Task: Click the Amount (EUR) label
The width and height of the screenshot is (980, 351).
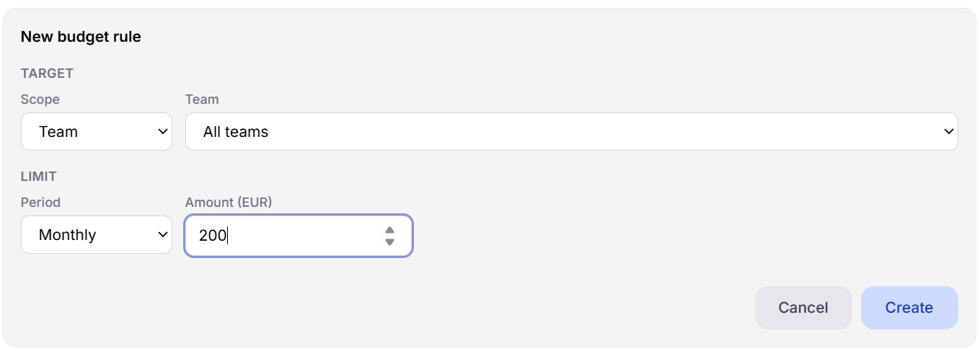Action: [x=229, y=203]
